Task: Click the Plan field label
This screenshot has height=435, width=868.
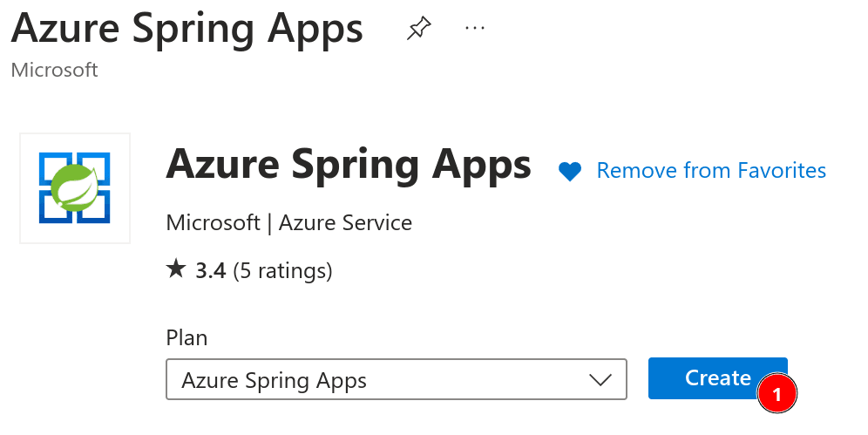Action: click(186, 337)
